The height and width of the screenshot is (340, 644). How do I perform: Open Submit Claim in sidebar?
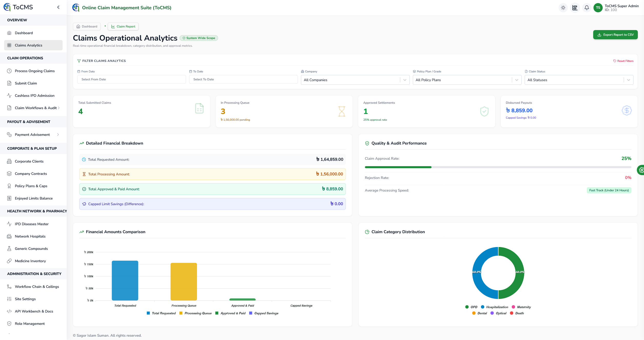coord(33,83)
